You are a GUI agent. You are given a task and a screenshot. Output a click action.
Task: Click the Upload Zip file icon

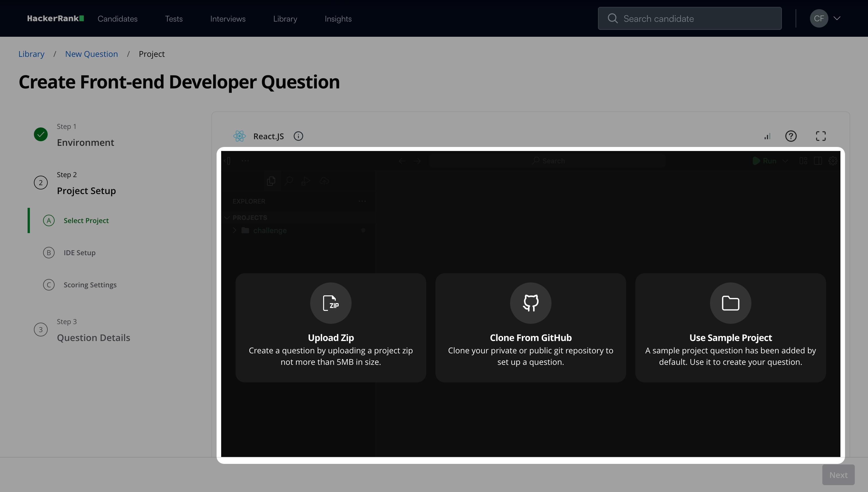click(x=330, y=303)
